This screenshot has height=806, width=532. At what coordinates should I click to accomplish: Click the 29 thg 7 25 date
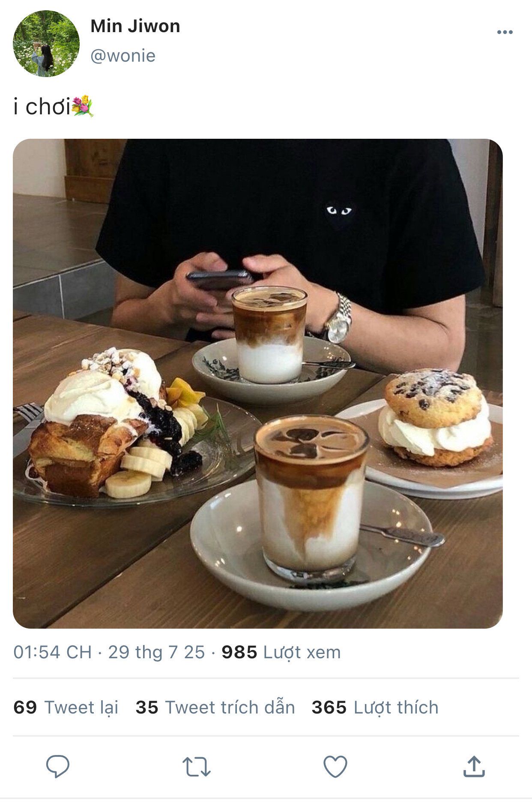coord(156,652)
